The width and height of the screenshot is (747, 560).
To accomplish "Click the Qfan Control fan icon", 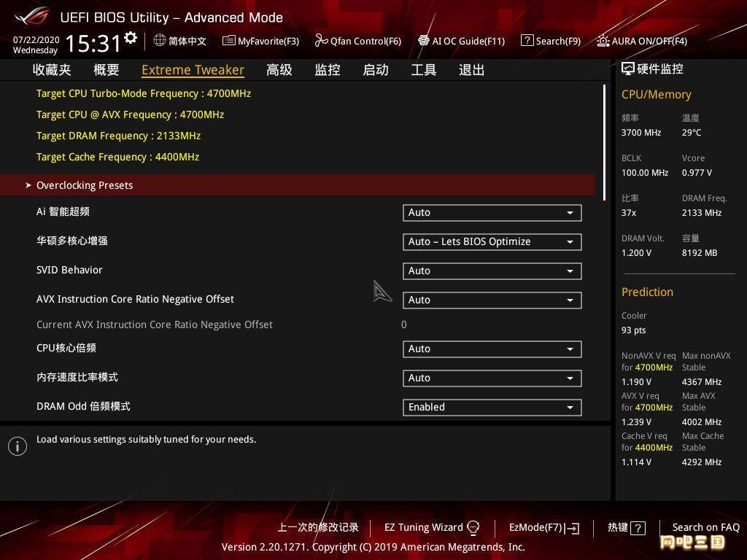I will [321, 41].
